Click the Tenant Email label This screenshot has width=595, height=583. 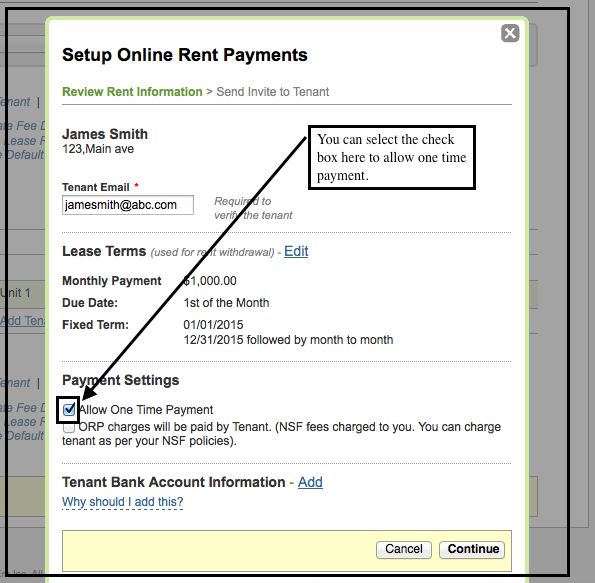[x=96, y=187]
